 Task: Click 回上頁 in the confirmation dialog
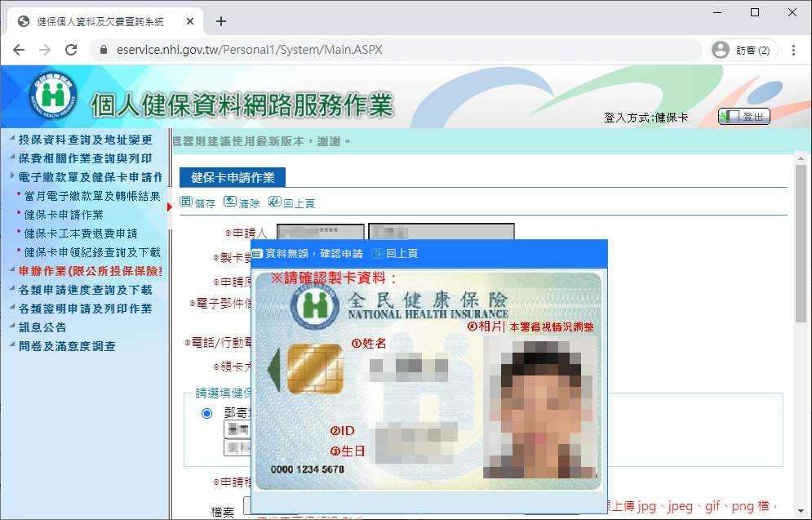click(395, 253)
